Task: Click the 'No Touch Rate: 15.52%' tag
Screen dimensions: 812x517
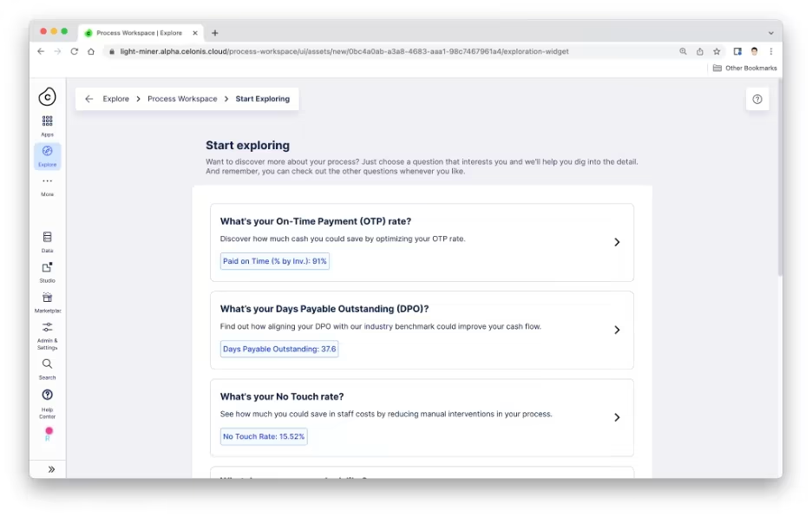Action: (x=264, y=436)
